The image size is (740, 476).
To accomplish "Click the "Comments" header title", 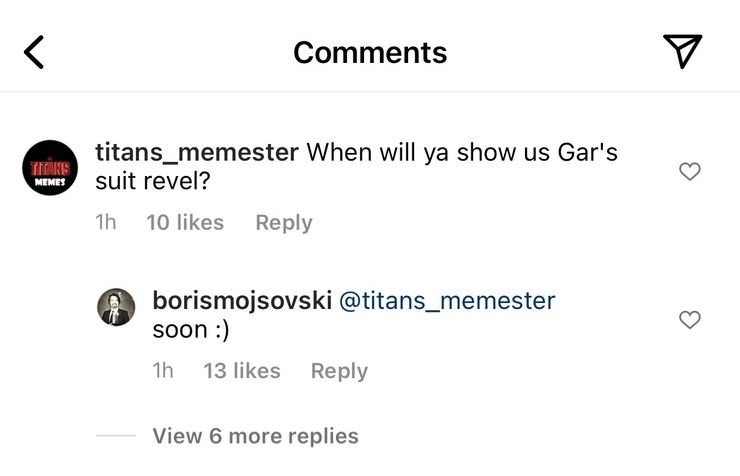I will pyautogui.click(x=370, y=52).
